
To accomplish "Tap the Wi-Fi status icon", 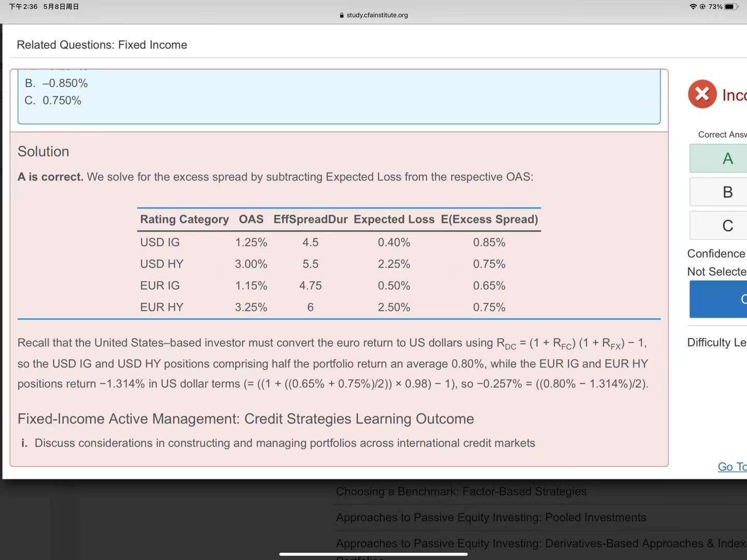I will click(693, 7).
